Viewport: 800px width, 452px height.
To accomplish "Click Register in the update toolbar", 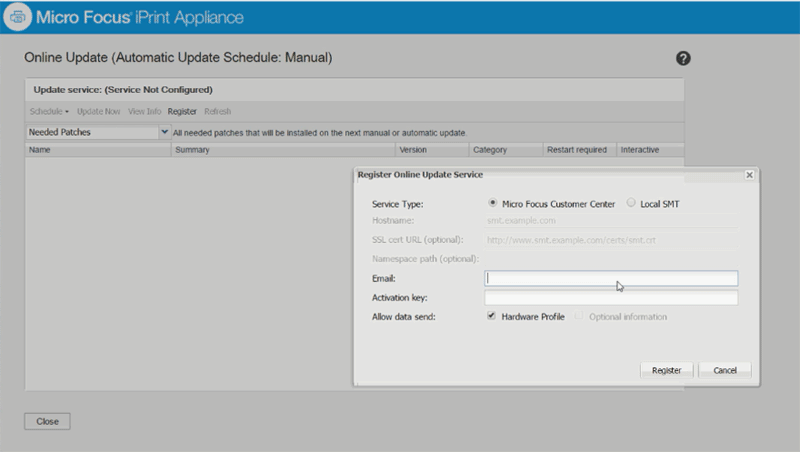I will click(182, 111).
